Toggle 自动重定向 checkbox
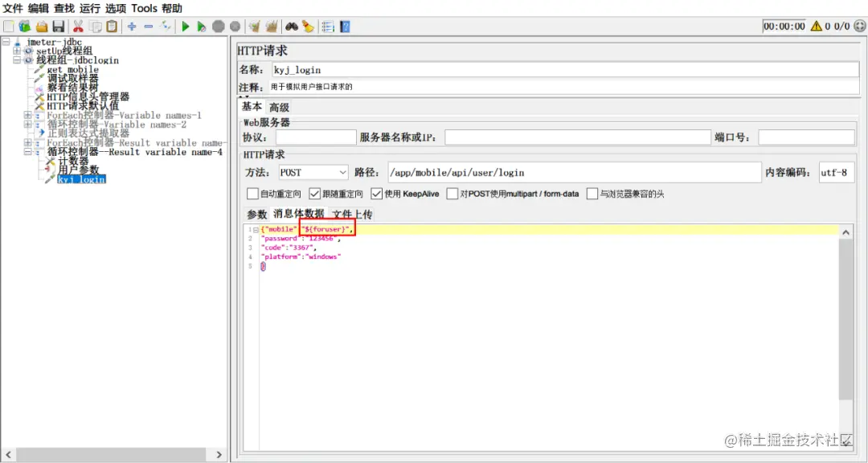Viewport: 868px width, 463px height. point(253,194)
